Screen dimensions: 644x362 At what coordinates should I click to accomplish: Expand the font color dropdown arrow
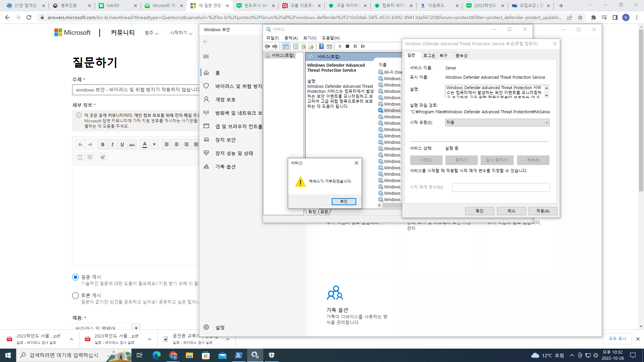click(x=154, y=144)
